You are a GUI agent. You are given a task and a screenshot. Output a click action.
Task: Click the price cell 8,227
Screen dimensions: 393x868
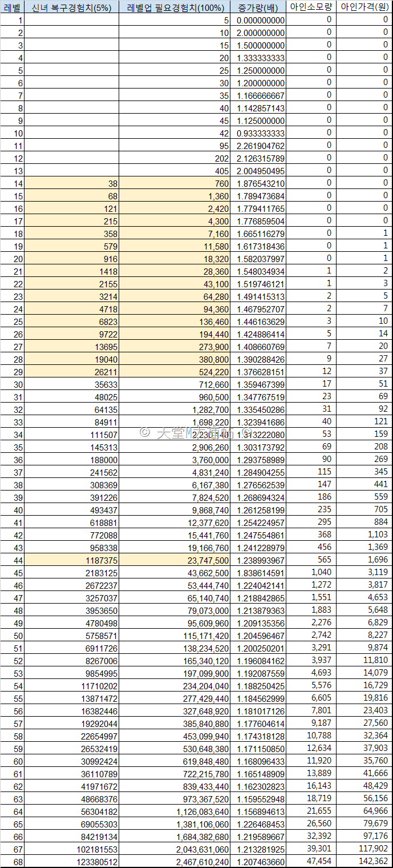pyautogui.click(x=364, y=636)
